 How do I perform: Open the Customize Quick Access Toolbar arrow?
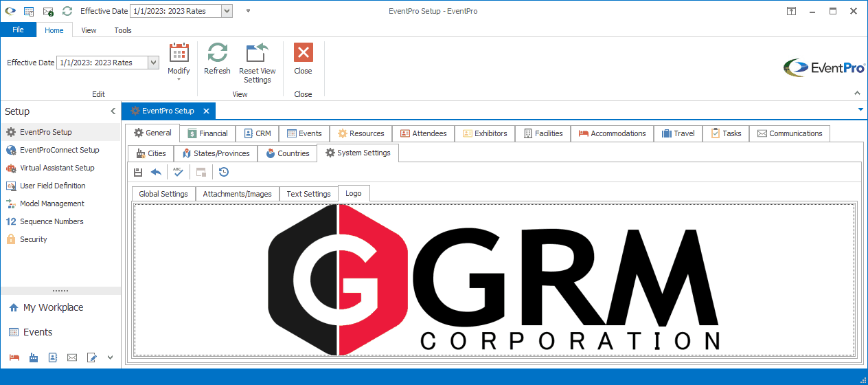(x=248, y=11)
